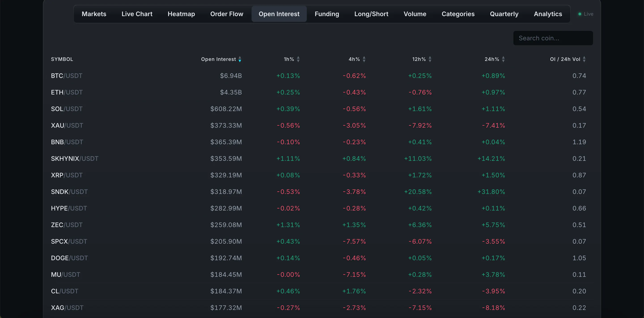
Task: Click HYPE open interest $282.99M
Action: [x=226, y=208]
